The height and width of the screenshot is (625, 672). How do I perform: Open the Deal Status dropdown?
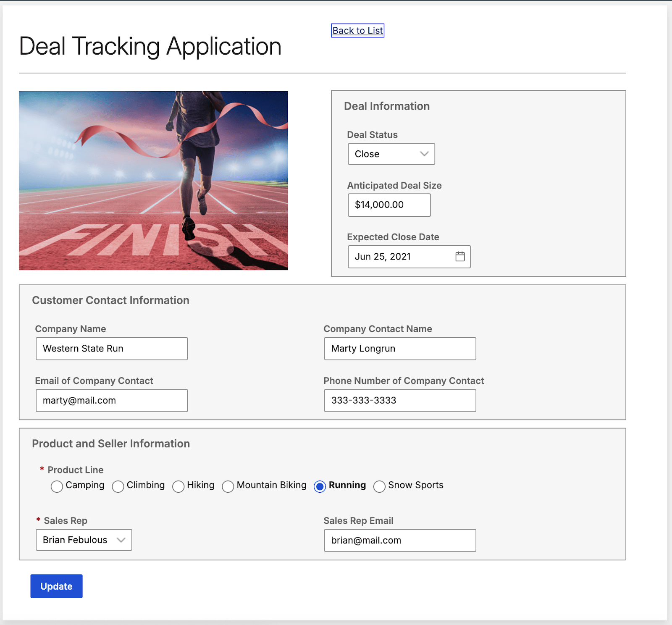click(x=391, y=154)
